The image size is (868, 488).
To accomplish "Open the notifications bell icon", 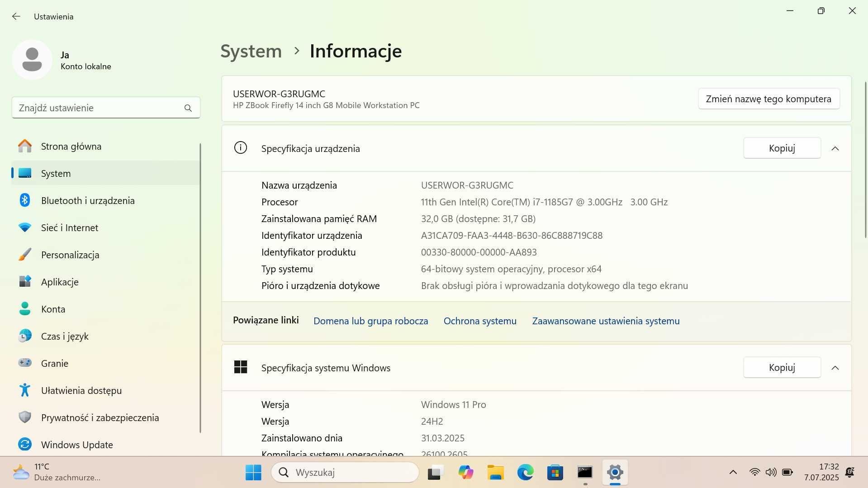I will point(850,472).
